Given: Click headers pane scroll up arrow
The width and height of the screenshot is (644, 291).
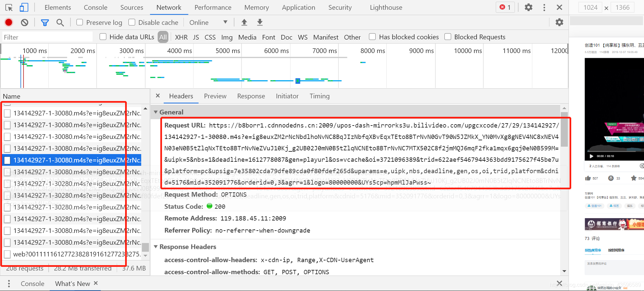Looking at the screenshot, I should tap(564, 108).
